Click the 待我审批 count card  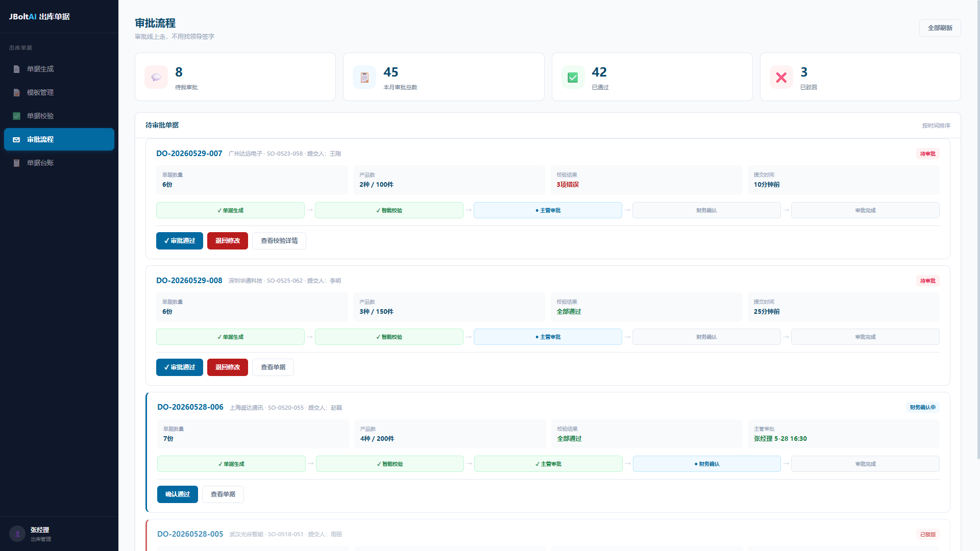pos(235,77)
